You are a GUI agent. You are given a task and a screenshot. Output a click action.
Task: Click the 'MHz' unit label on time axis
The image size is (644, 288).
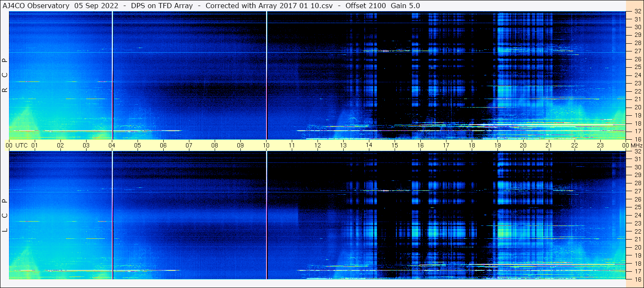(637, 145)
